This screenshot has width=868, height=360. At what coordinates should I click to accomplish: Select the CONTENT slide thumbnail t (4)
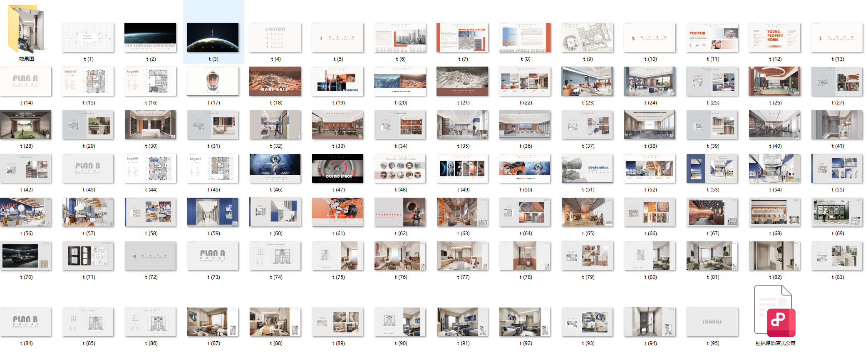275,37
